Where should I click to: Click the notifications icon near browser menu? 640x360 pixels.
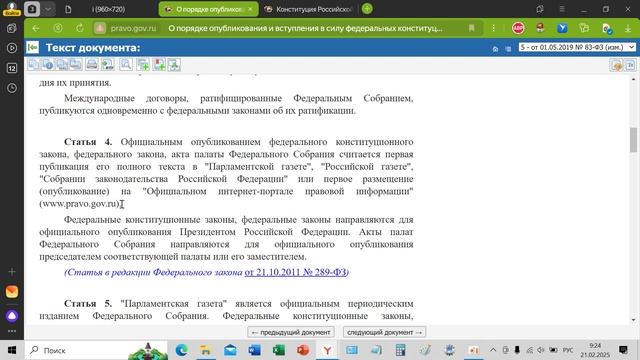(540, 9)
